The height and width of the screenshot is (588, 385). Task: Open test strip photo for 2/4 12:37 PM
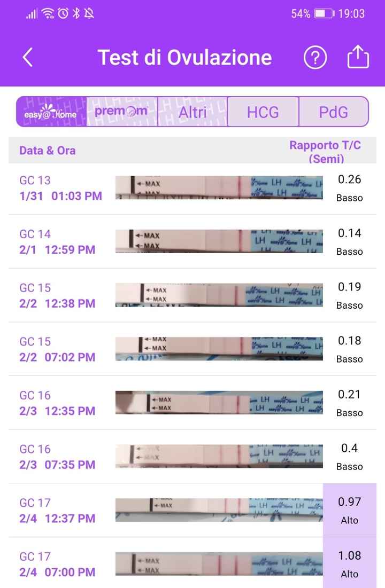[x=219, y=510]
